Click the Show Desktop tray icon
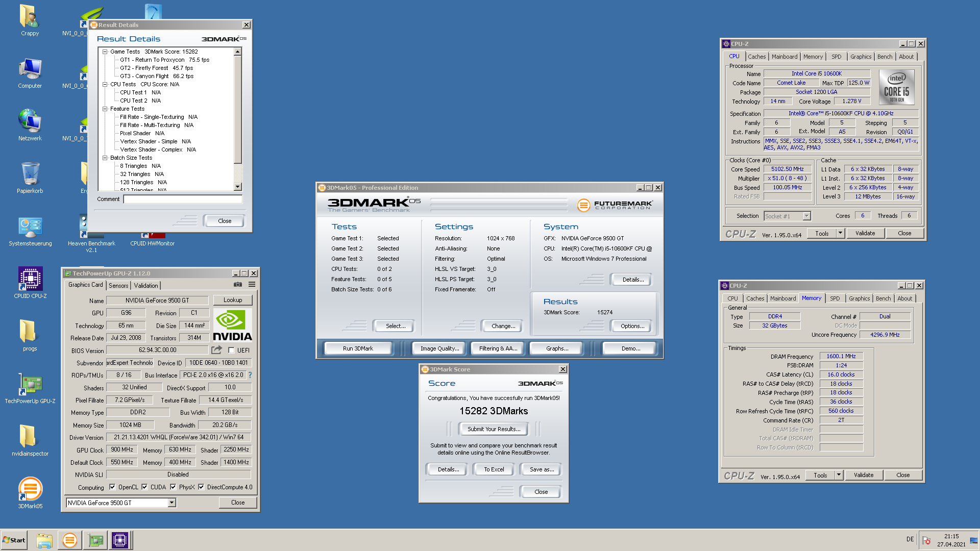 point(974,540)
